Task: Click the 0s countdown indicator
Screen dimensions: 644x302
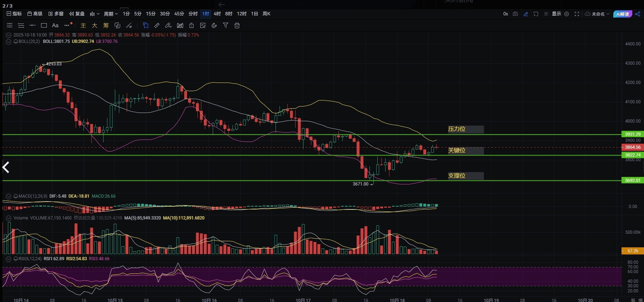Action: [505, 14]
